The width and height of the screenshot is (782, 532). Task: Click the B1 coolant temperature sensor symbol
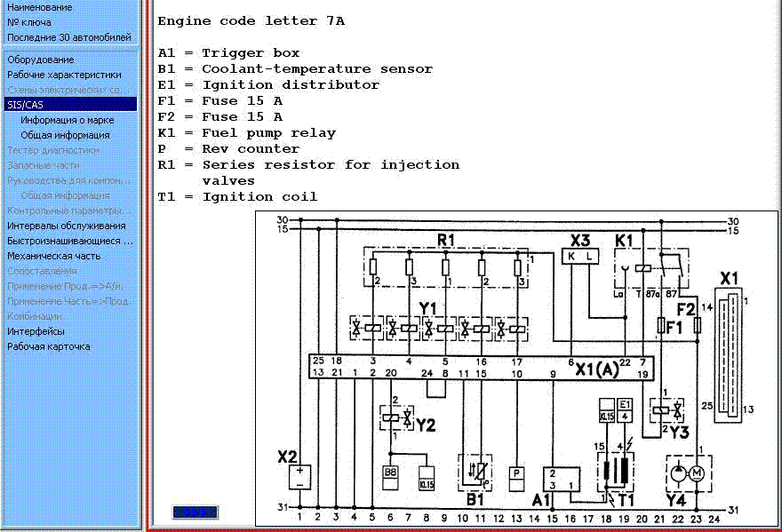[x=478, y=472]
